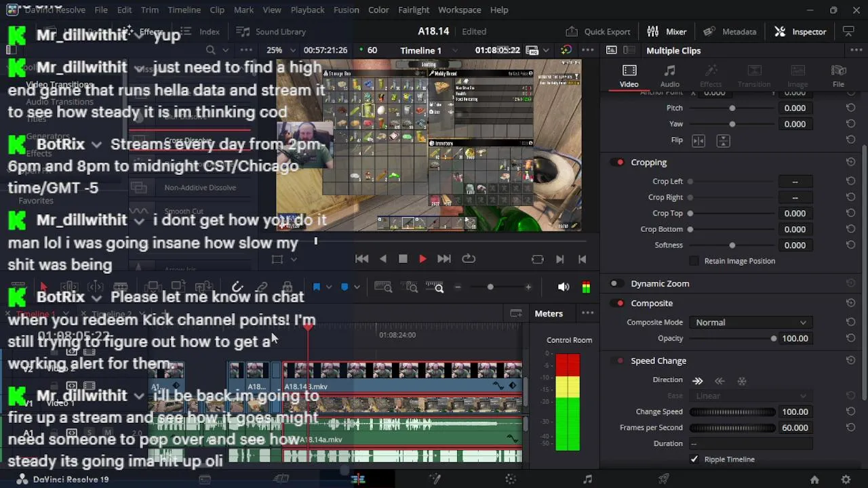Jump to the previous clip
This screenshot has height=488, width=868.
[361, 259]
